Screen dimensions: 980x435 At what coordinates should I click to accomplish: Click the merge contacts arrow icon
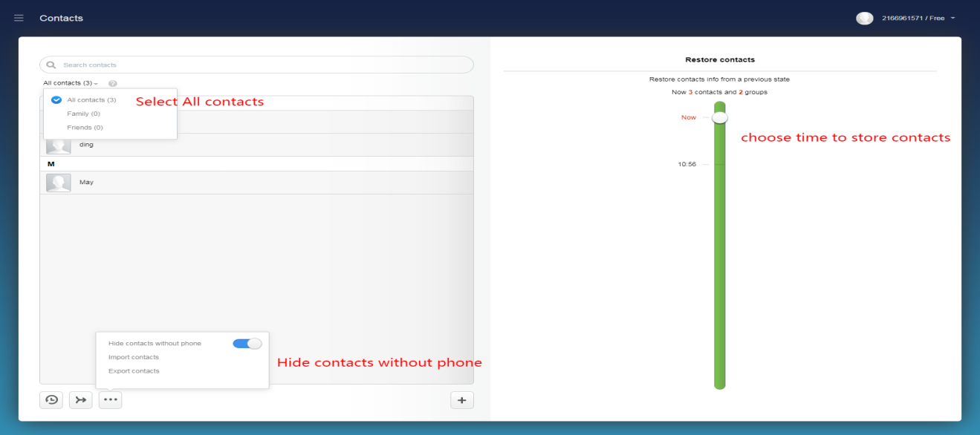tap(81, 400)
